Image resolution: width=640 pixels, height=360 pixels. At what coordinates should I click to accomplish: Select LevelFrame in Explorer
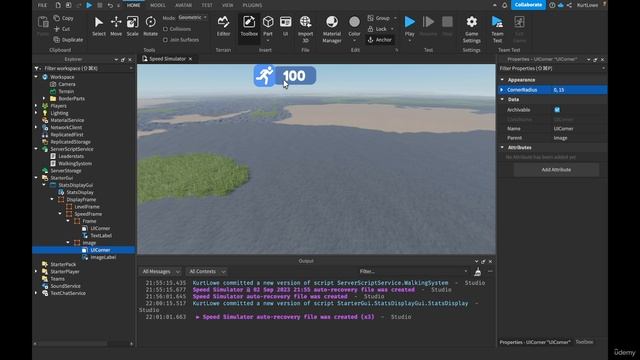(87, 207)
